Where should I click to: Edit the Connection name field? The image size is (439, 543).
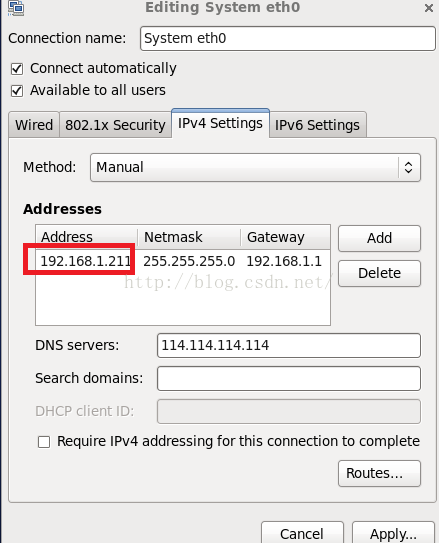pos(288,38)
